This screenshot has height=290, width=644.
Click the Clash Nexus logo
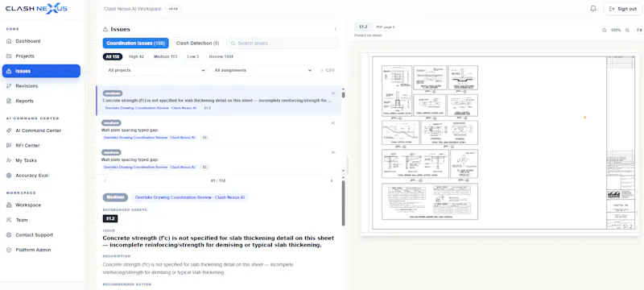coord(36,9)
